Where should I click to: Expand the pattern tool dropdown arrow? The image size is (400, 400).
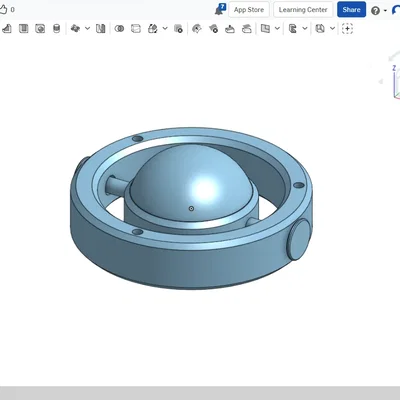[87, 28]
